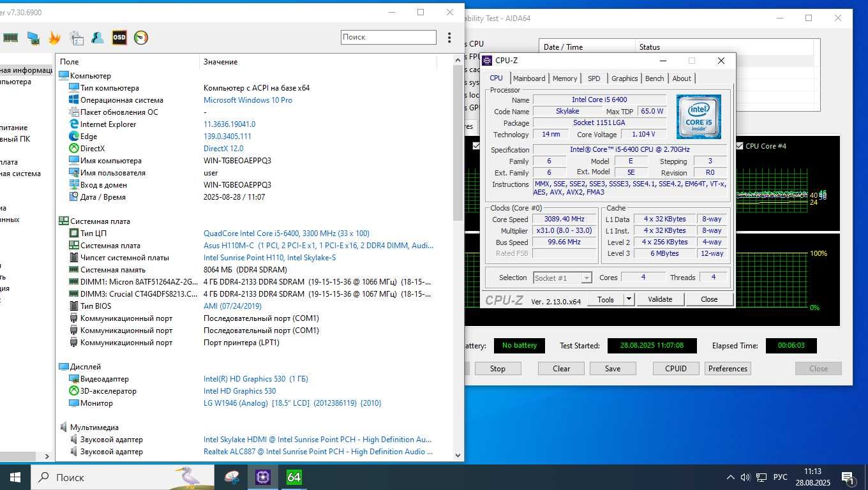Click the 3D-акселератор row icon
This screenshot has height=490, width=868.
pos(74,391)
